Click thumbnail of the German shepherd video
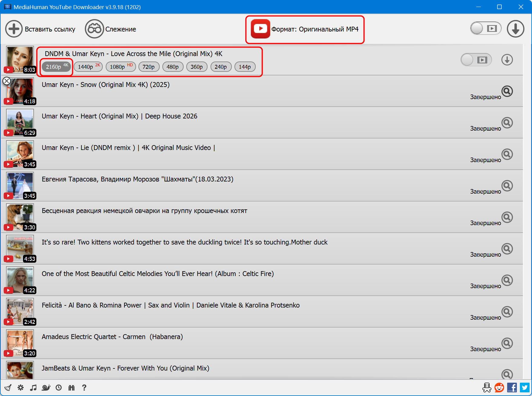The image size is (532, 396). coord(20,217)
